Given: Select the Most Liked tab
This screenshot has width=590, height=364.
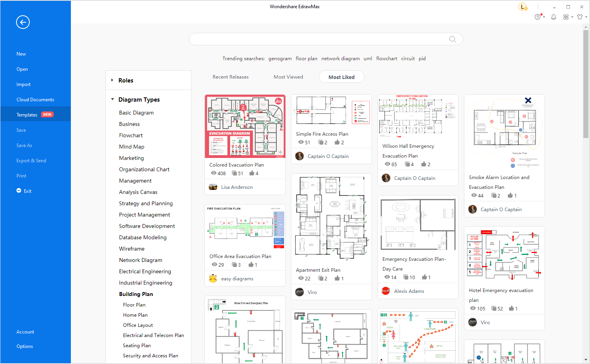Looking at the screenshot, I should [x=341, y=77].
